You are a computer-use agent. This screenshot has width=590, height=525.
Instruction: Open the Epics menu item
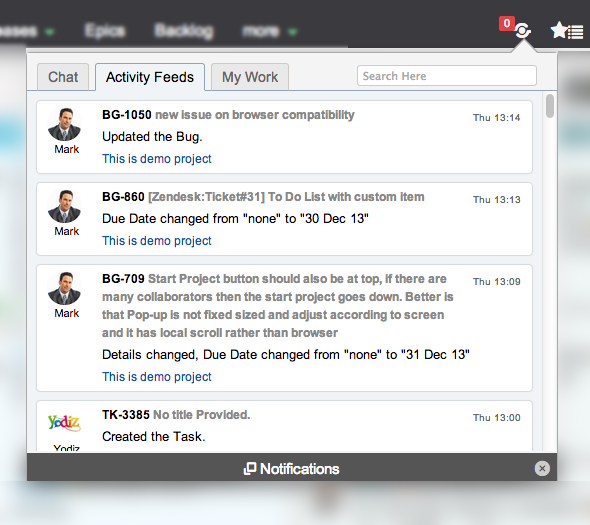coord(105,30)
